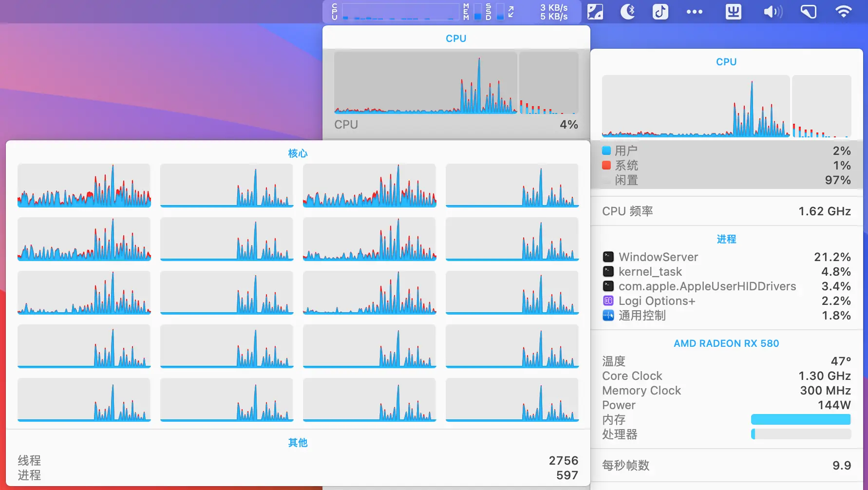Open the network speed indicator showing 3 KB/s
This screenshot has width=868, height=490.
(x=553, y=12)
